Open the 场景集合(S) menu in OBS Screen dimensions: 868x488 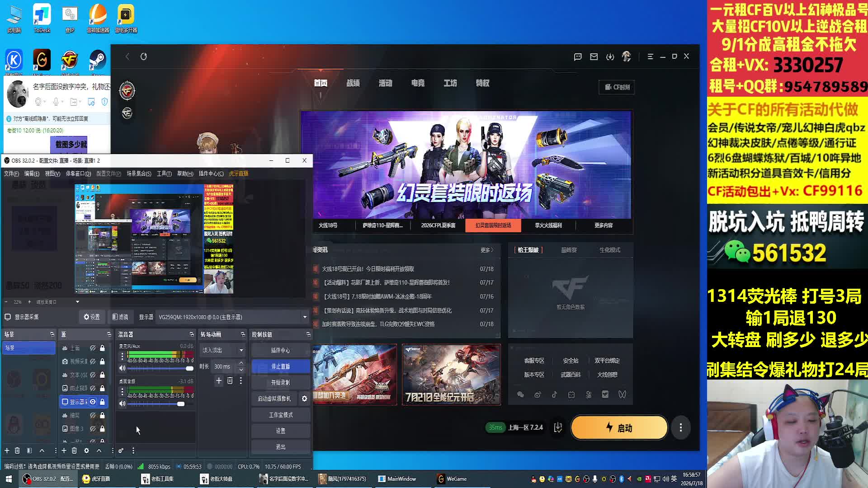[x=139, y=174]
